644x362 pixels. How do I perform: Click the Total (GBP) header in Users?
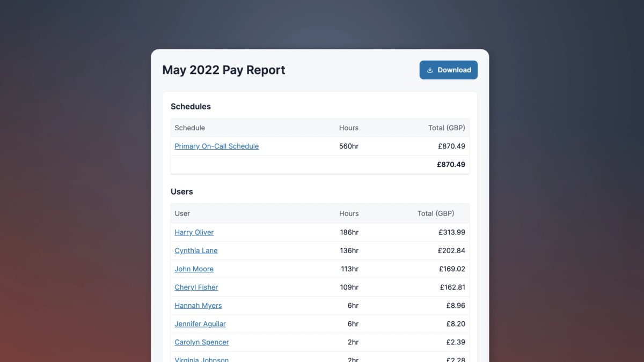[436, 213]
